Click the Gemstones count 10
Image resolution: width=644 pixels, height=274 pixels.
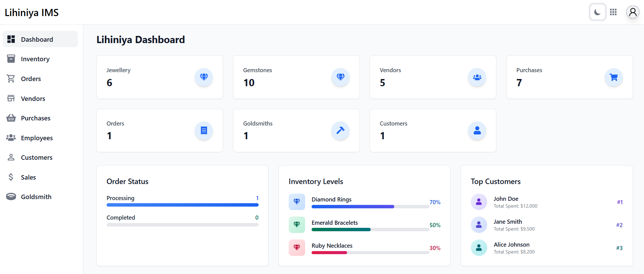pos(249,83)
